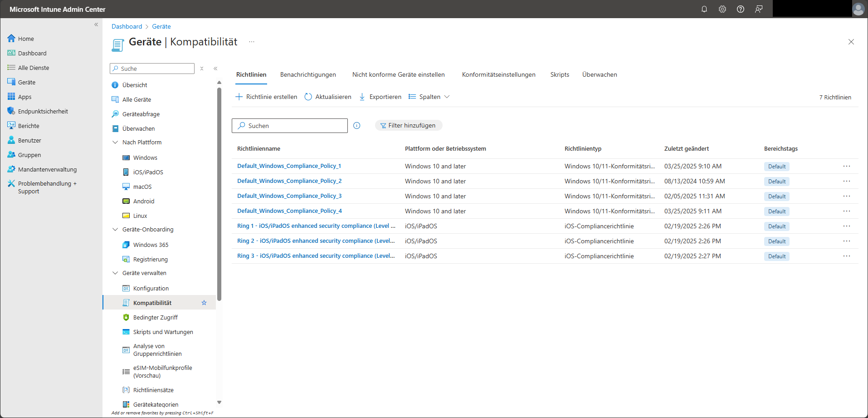Click Geräte breadcrumb link

coord(161,26)
